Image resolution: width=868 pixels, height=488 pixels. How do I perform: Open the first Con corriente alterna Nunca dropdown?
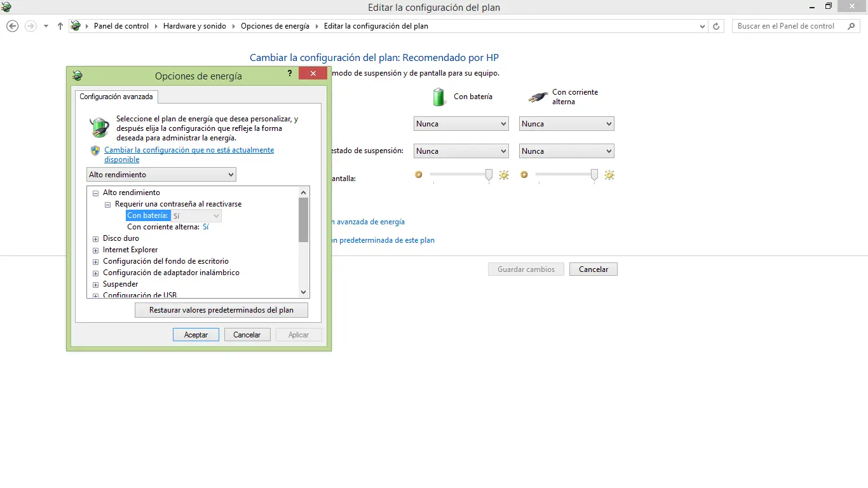coord(566,124)
